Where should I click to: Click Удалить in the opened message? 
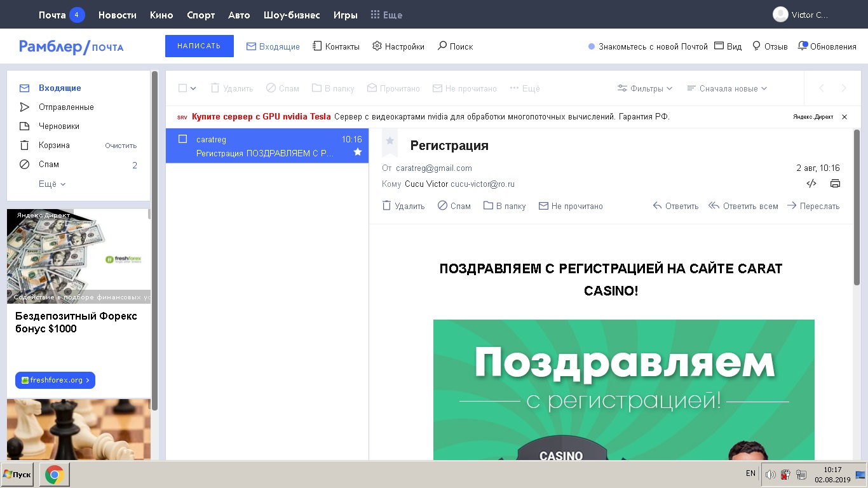[403, 206]
